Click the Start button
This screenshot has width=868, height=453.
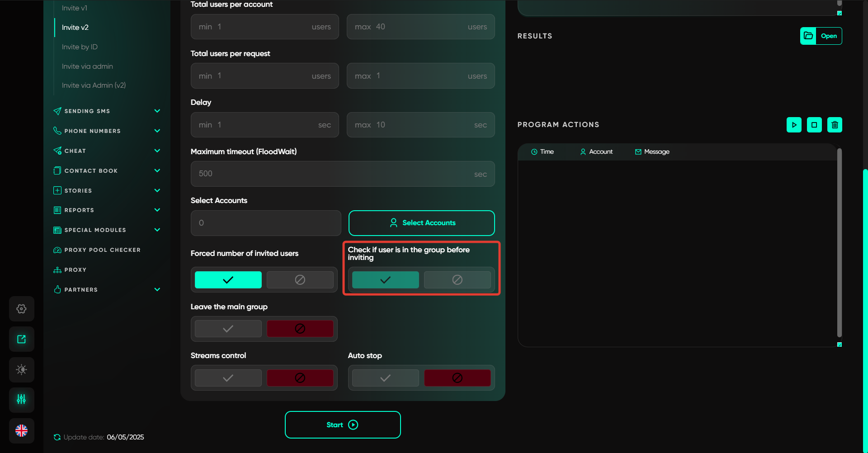pos(342,425)
